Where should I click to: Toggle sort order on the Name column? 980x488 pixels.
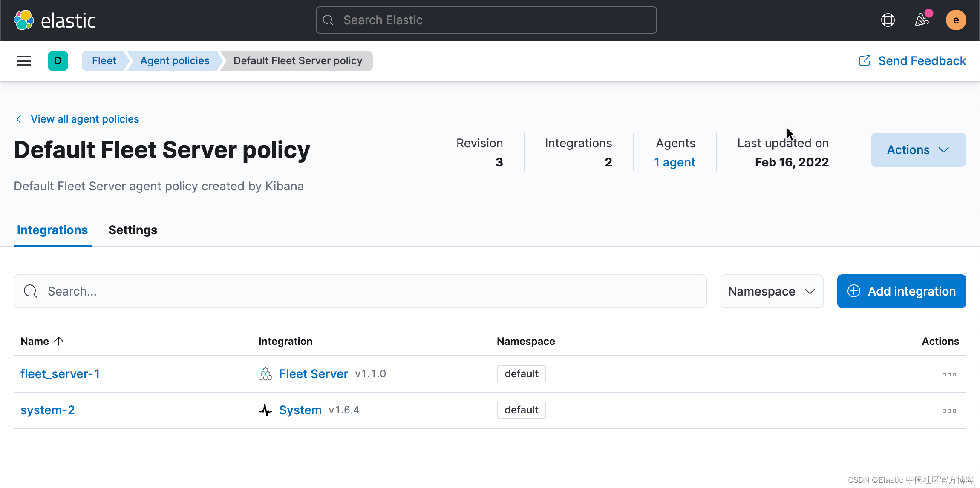click(x=41, y=341)
